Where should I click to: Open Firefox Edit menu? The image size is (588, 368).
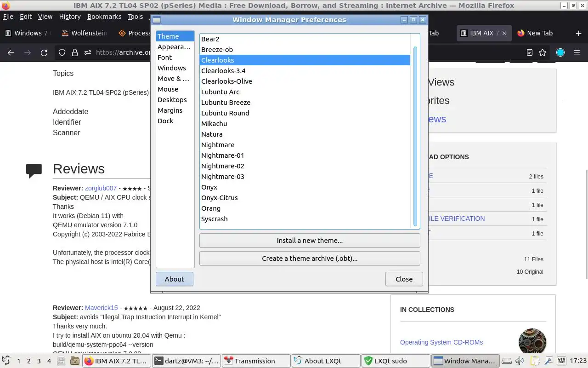26,17
